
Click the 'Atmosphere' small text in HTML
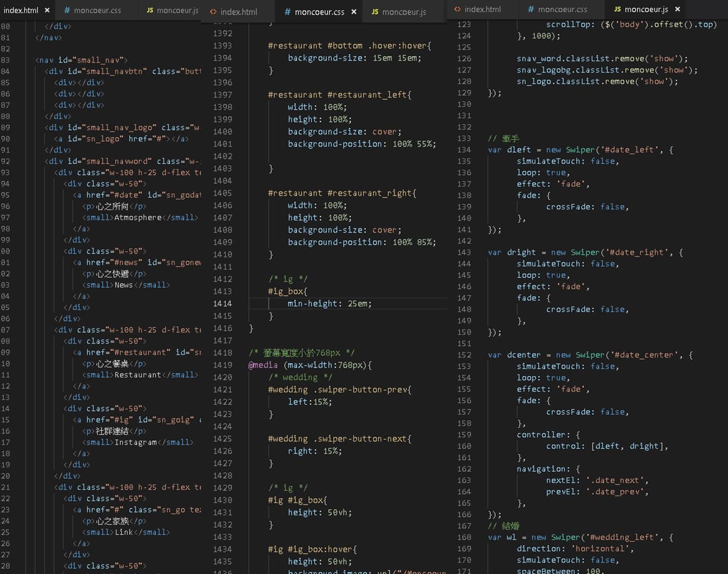tap(138, 217)
